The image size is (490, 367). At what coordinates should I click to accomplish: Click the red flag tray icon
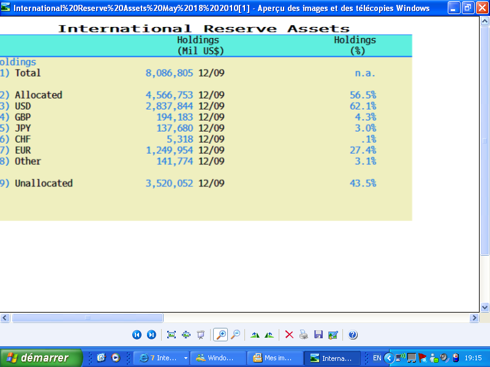pos(422,358)
